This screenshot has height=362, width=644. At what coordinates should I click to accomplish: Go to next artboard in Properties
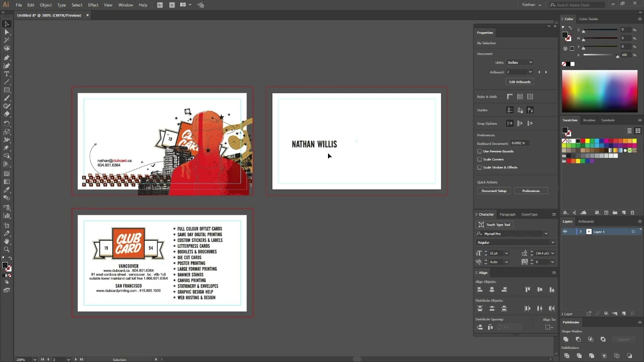[546, 72]
